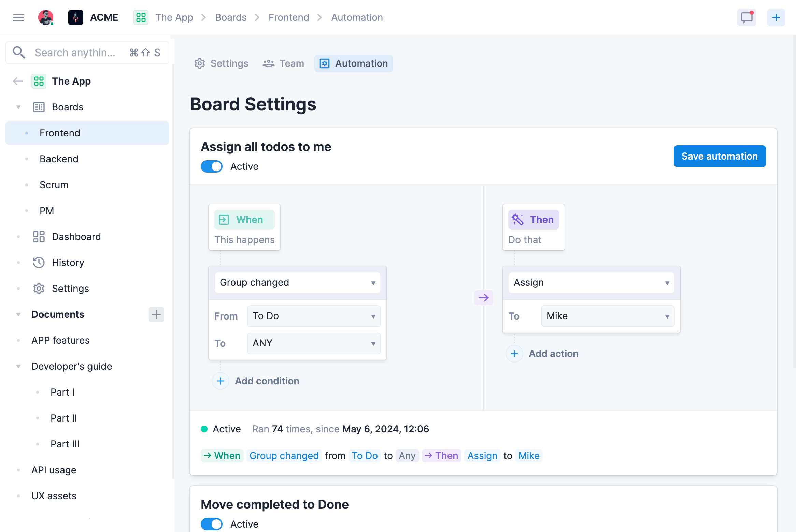Viewport: 796px width, 532px height.
Task: Click the back arrow next to The App
Action: pyautogui.click(x=17, y=81)
